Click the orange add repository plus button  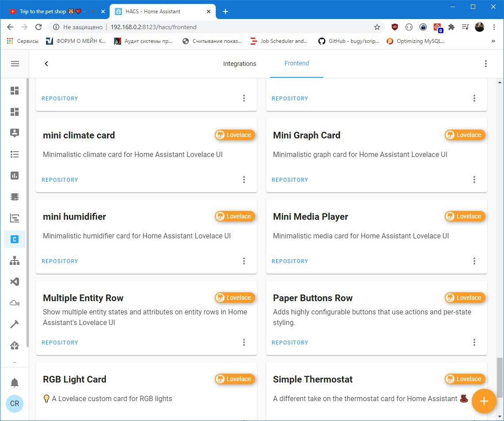click(x=484, y=401)
